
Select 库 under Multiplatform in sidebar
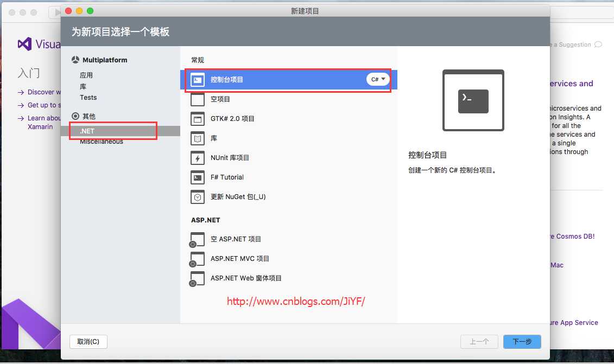[83, 86]
